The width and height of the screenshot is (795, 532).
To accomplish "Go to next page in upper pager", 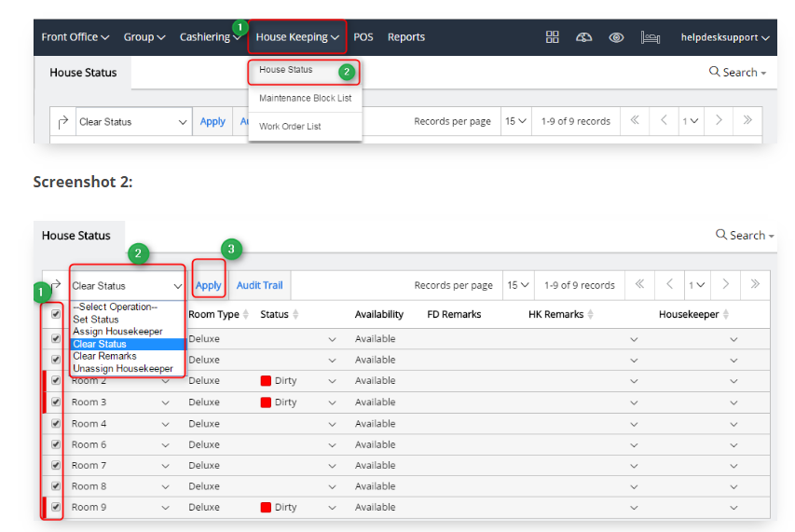I will [x=719, y=120].
